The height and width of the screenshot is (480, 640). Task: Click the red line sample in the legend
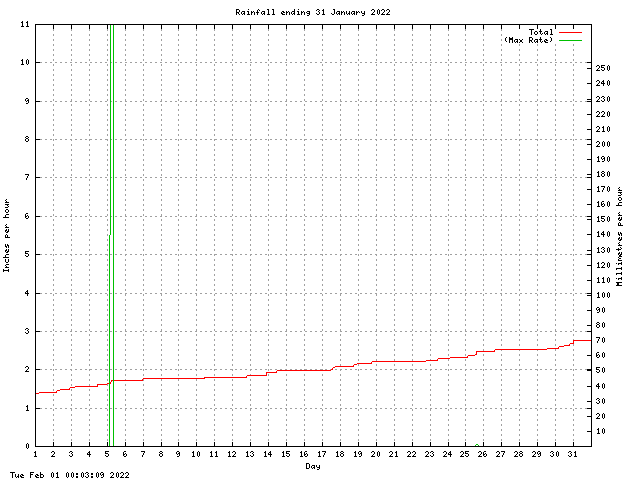(x=570, y=32)
